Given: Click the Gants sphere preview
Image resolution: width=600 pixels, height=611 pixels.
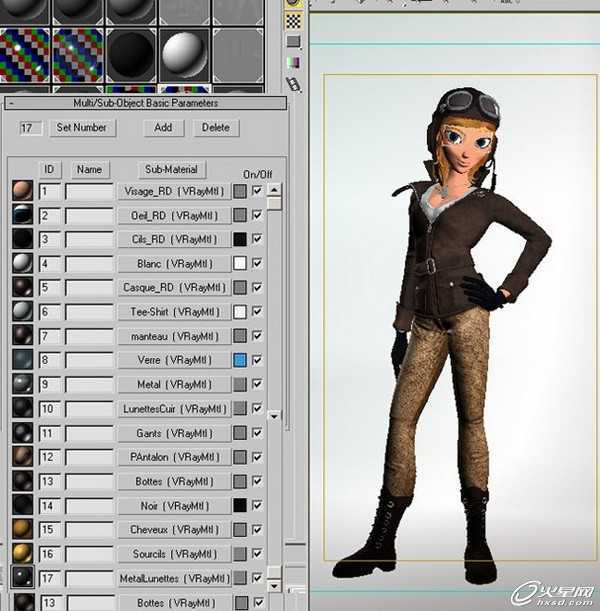Looking at the screenshot, I should (x=23, y=433).
